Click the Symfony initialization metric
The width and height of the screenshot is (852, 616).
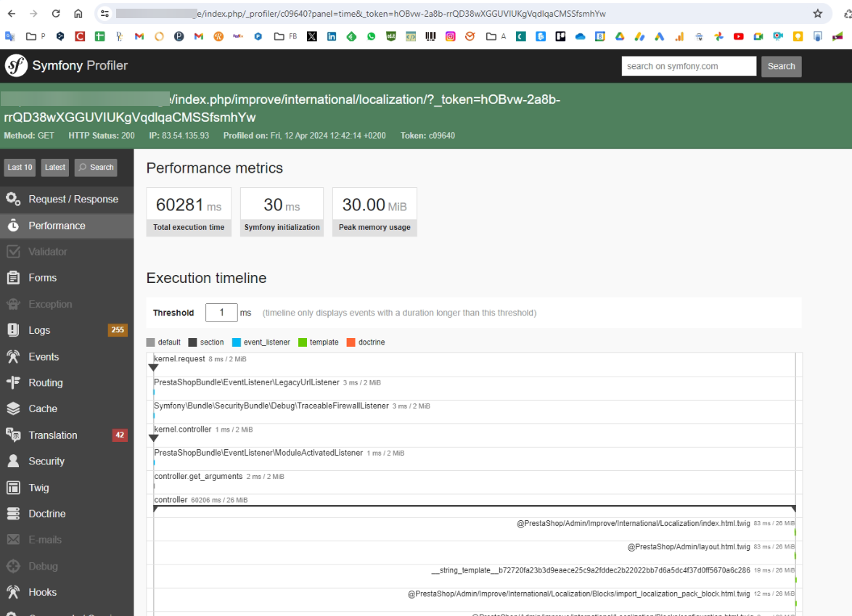[x=282, y=212]
